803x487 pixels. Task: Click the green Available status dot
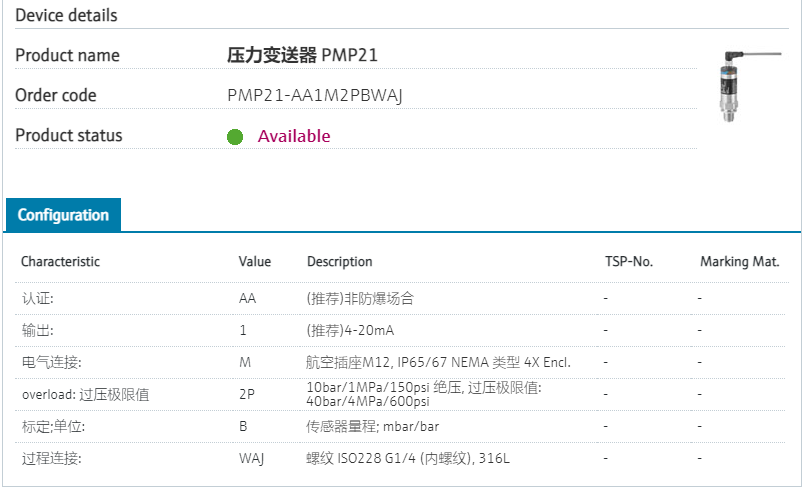[x=235, y=137]
